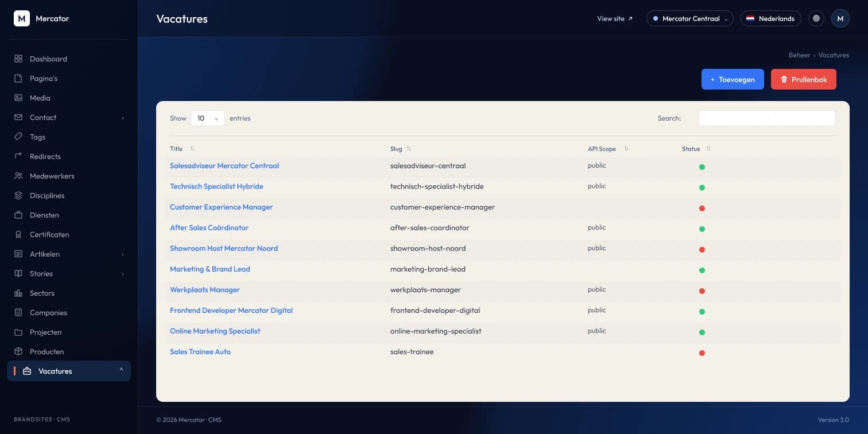Toggle status dot for Showroom Host Mercator Noord
This screenshot has height=434, width=868.
(x=702, y=250)
